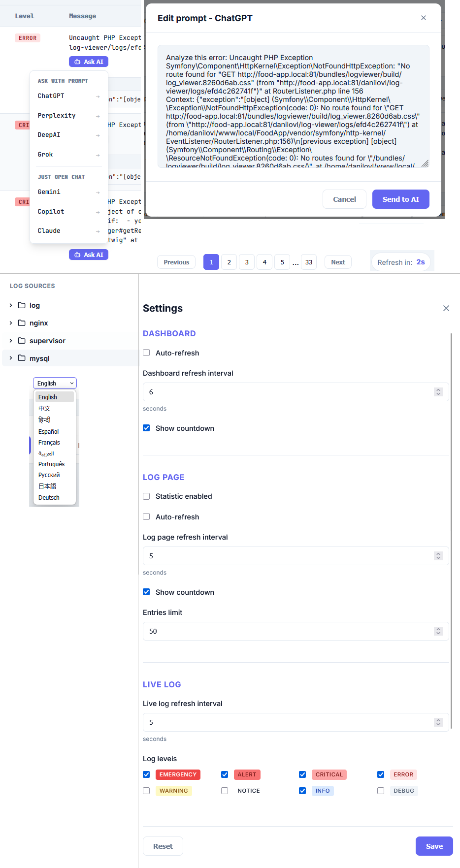
Task: Select Español in language list
Action: [x=49, y=431]
